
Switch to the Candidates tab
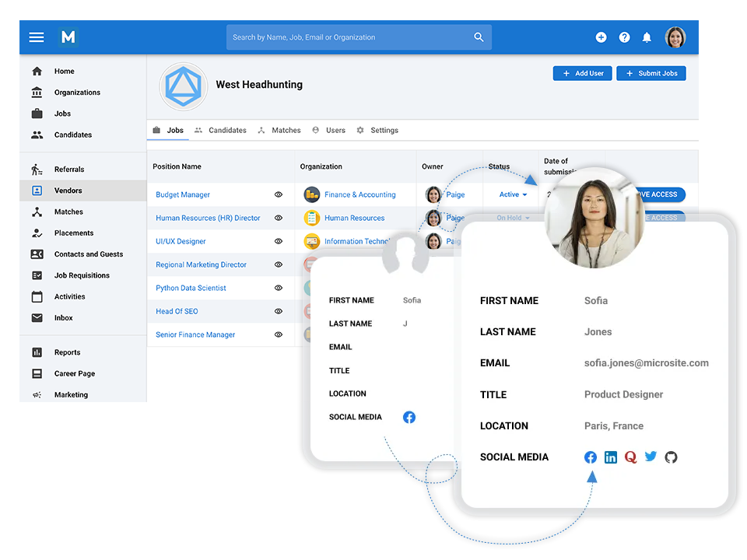pos(221,131)
